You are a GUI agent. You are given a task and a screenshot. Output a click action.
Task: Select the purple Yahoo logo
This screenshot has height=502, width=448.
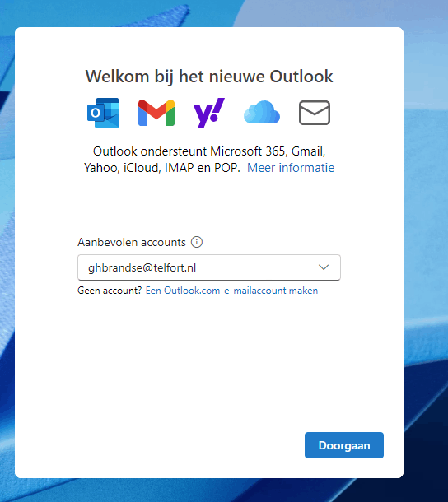(209, 113)
